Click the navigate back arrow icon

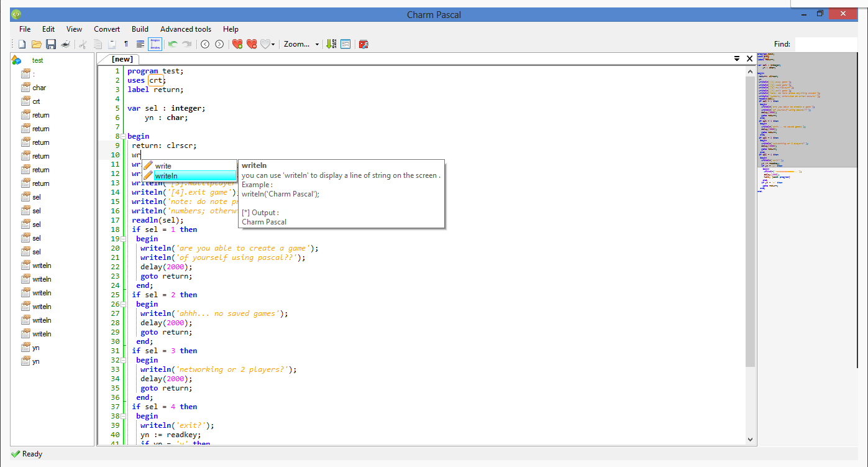coord(205,44)
